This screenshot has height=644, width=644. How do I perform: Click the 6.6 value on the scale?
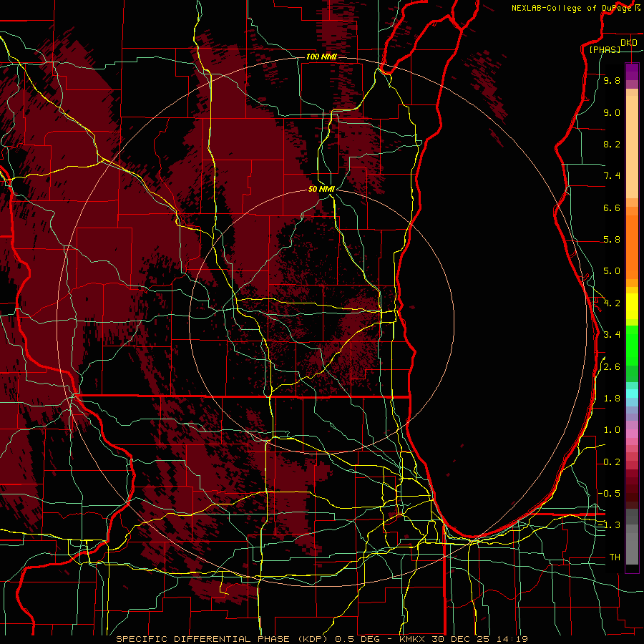612,208
